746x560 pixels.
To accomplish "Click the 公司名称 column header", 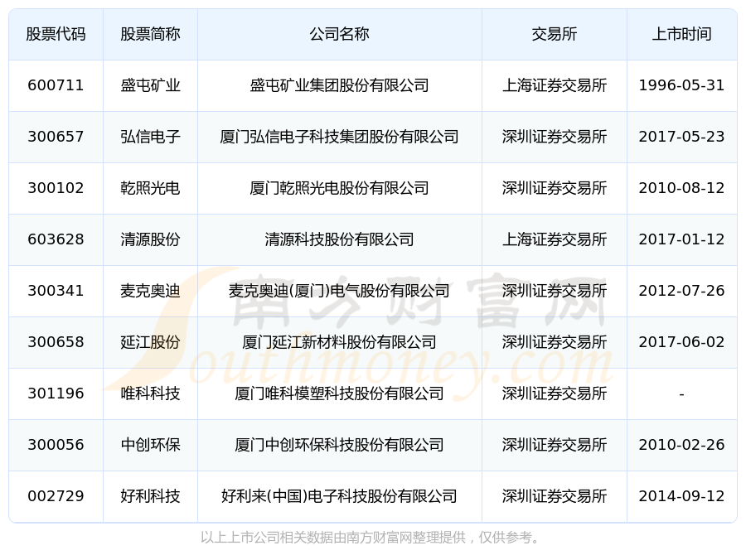I will pos(340,34).
